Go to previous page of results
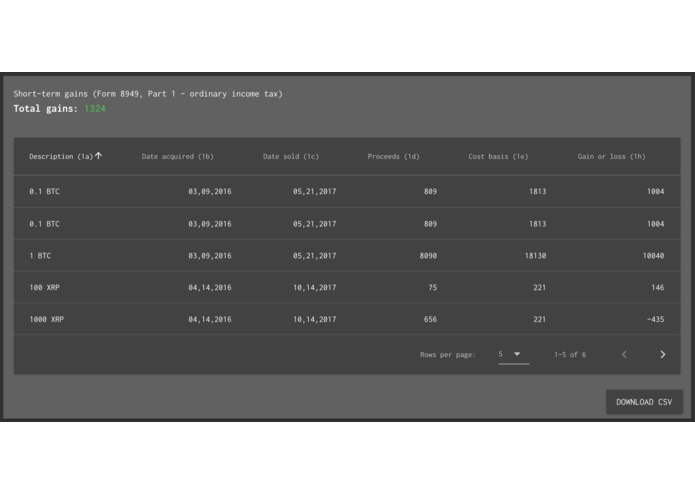 (625, 354)
